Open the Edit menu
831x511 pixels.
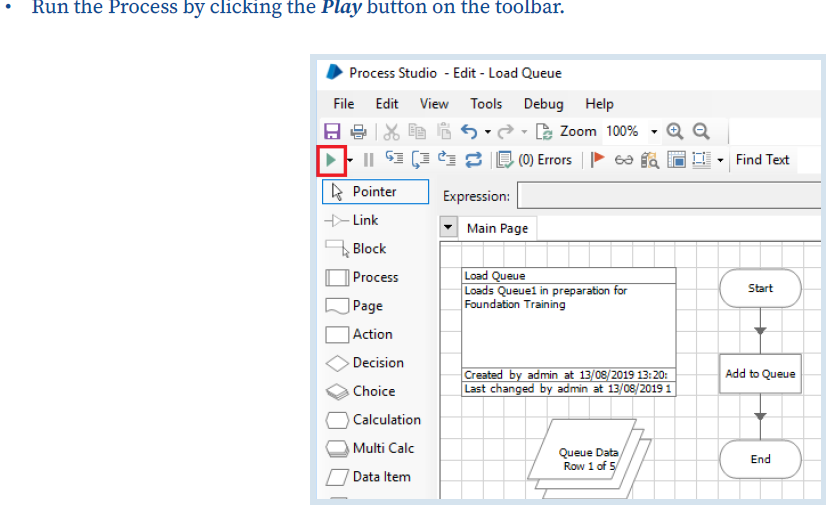pyautogui.click(x=387, y=104)
